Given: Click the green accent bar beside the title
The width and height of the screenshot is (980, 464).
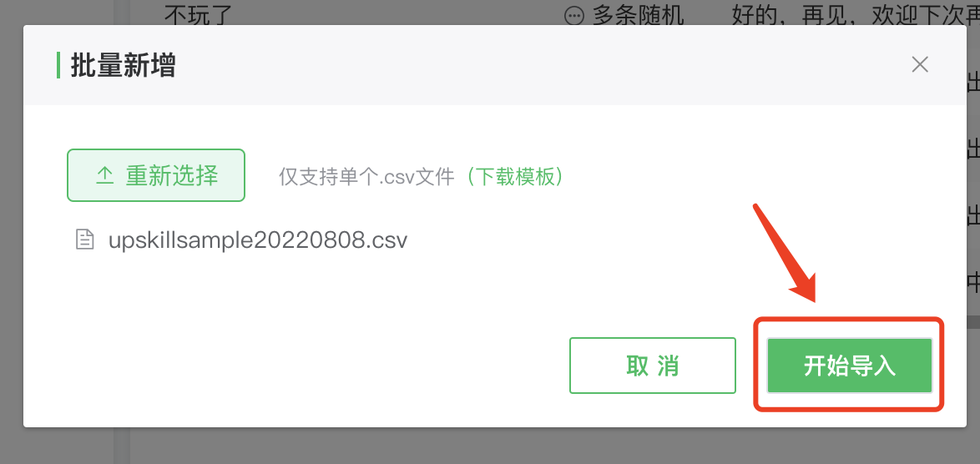Looking at the screenshot, I should [58, 66].
